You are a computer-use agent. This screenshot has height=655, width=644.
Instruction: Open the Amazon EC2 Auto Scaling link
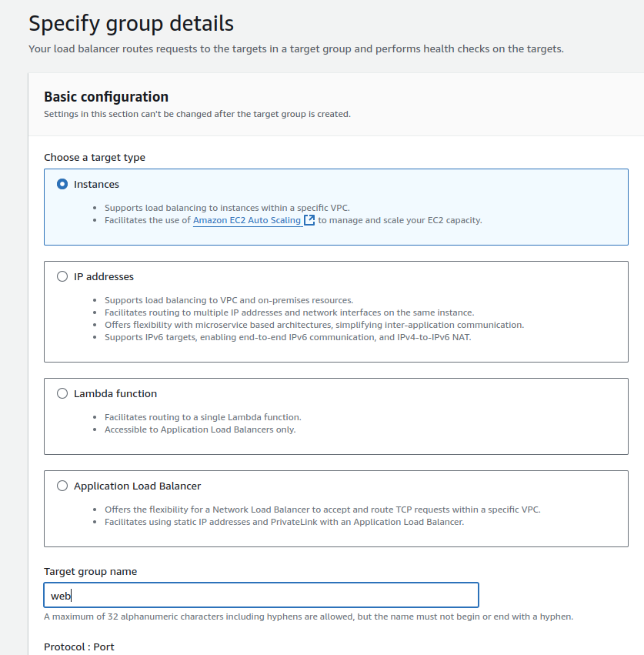tap(247, 220)
